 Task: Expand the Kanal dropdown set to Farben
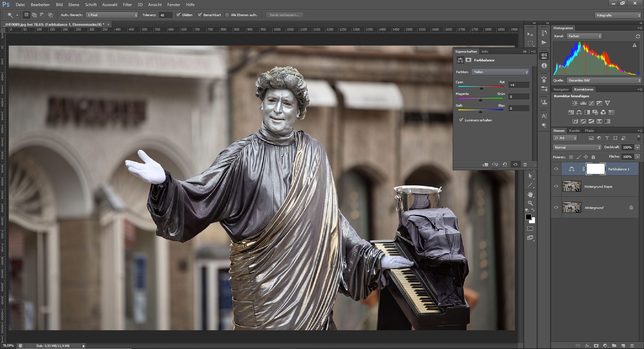click(x=584, y=36)
